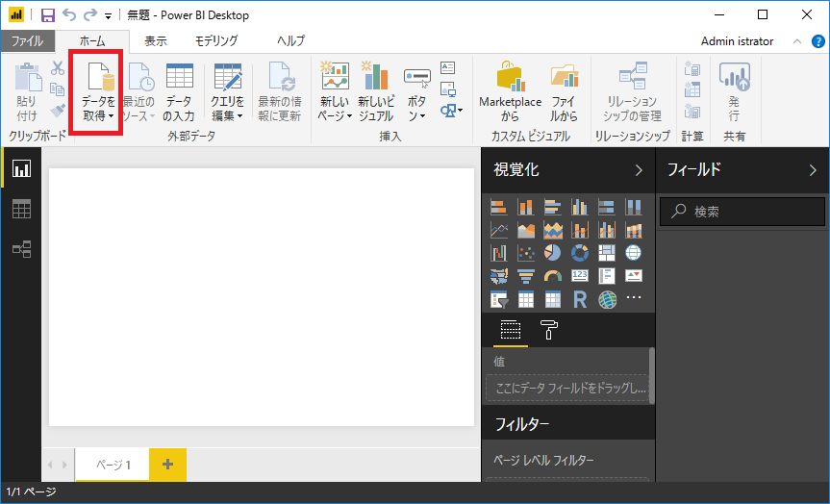This screenshot has height=504, width=830.
Task: Click the 値 data field drop area
Action: (566, 388)
